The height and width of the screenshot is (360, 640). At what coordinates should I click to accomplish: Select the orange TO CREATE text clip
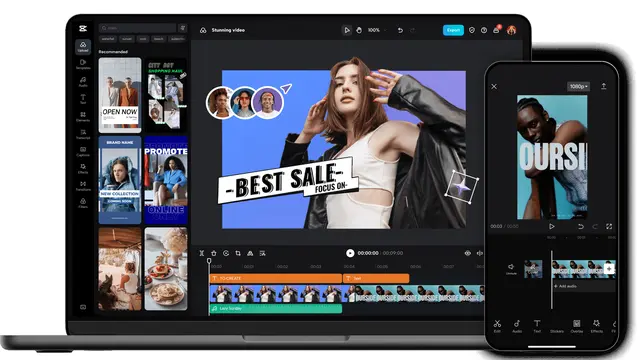tap(276, 278)
